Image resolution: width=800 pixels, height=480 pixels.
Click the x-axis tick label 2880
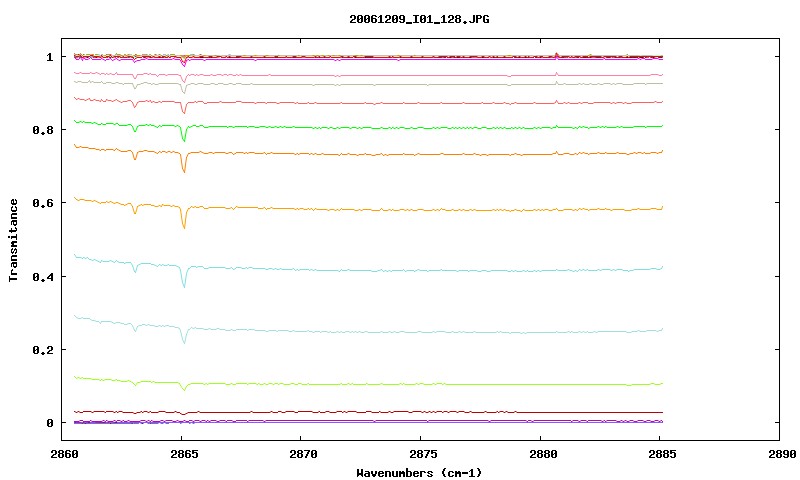point(543,454)
